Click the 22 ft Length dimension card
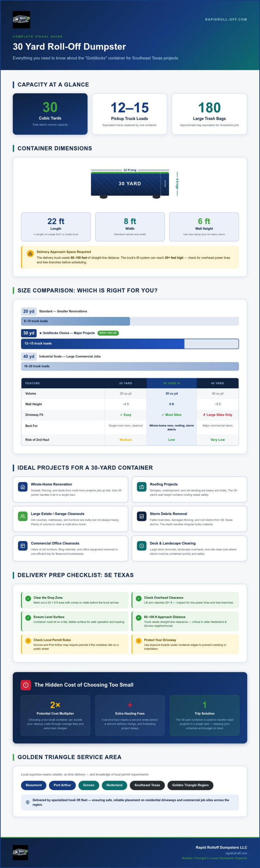 [56, 227]
